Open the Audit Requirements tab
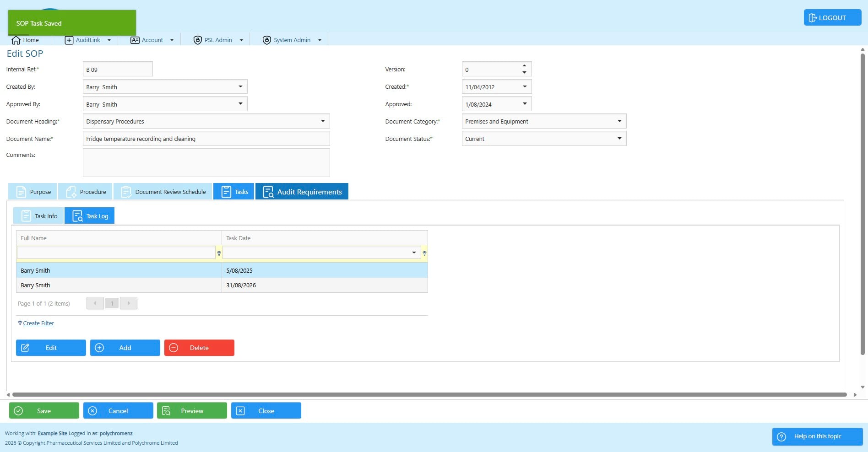This screenshot has width=868, height=452. (302, 192)
